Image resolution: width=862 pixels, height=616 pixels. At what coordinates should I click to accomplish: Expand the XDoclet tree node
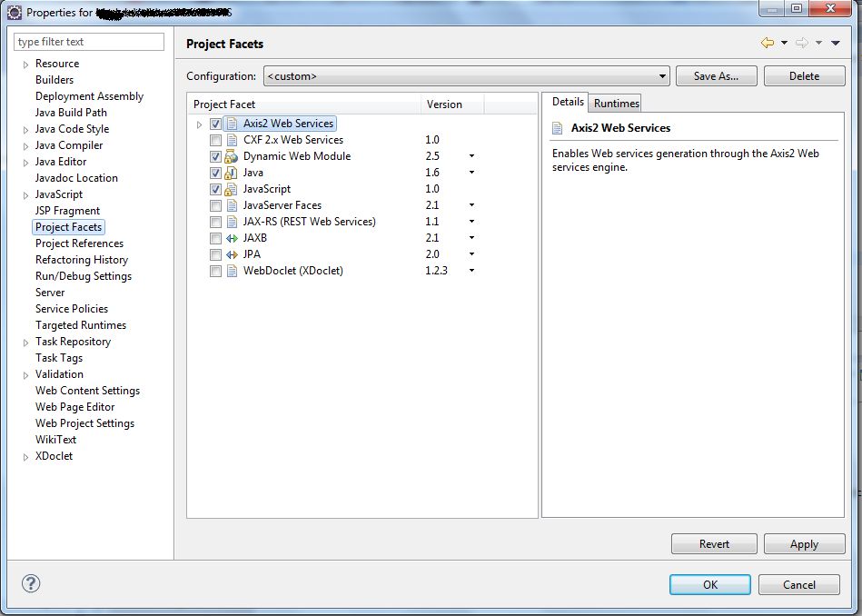25,457
